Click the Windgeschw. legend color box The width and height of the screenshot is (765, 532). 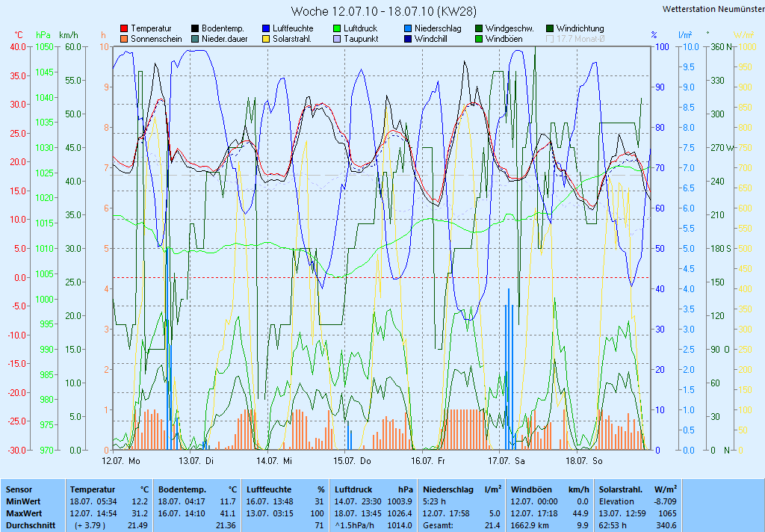(479, 29)
